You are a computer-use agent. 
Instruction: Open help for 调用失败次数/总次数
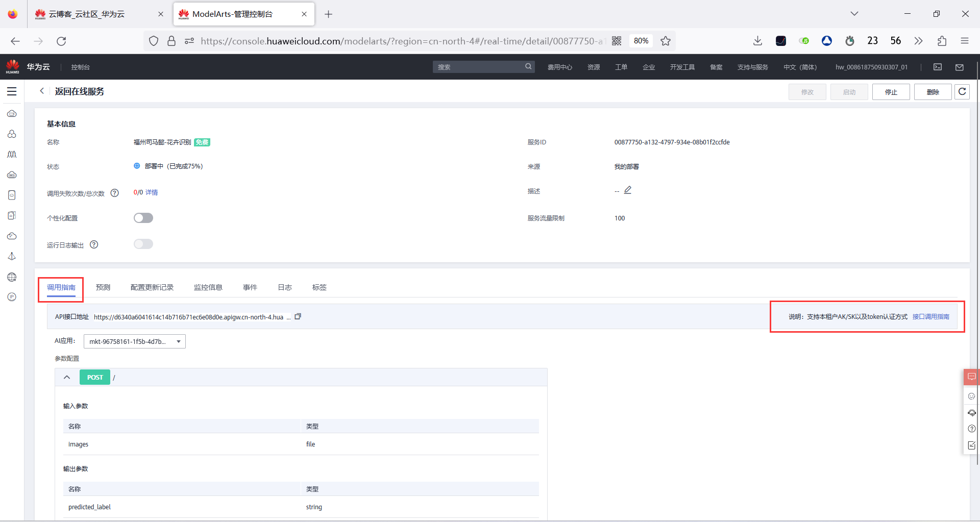[x=115, y=193]
